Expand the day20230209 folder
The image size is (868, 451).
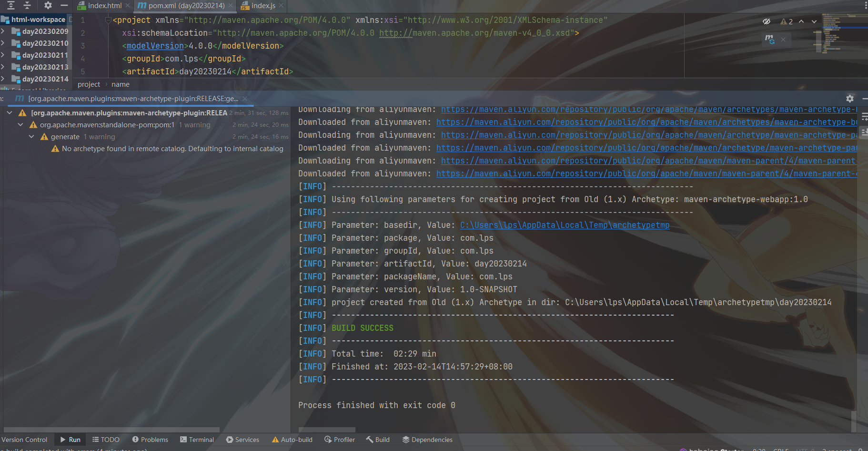[3, 31]
